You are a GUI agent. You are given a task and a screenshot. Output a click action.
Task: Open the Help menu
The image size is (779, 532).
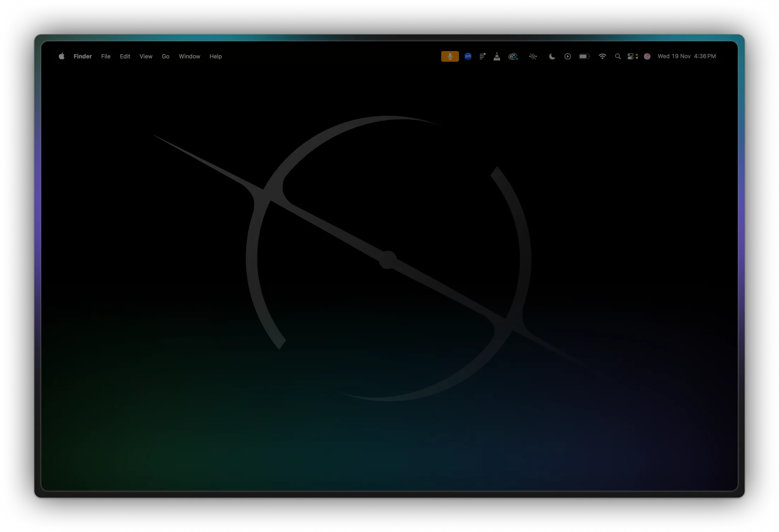216,56
